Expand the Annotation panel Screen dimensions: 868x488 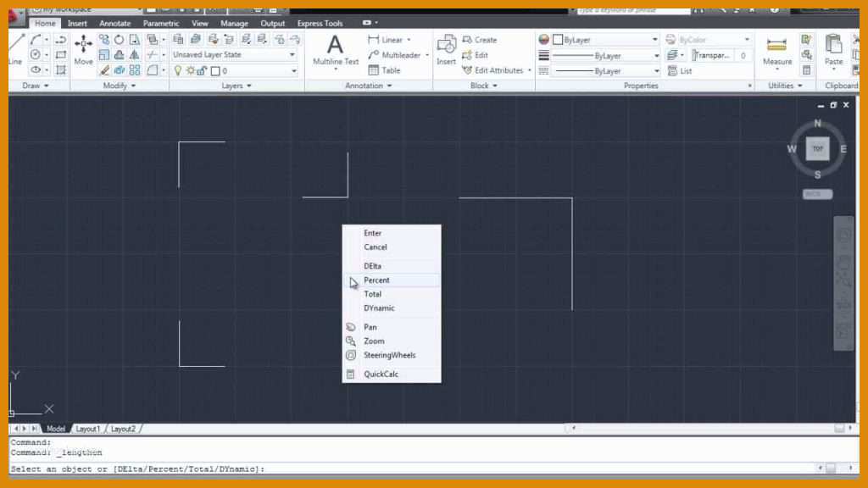[x=368, y=86]
